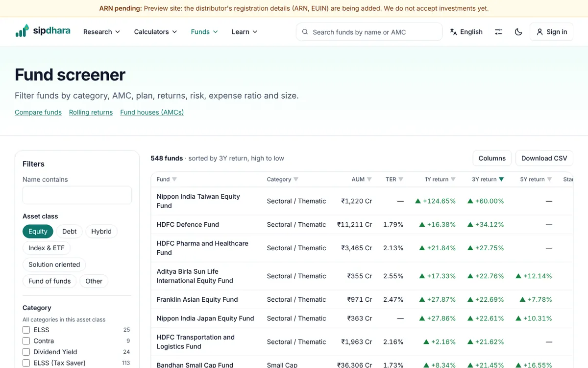588x368 pixels.
Task: Expand the Calculators dropdown menu
Action: tap(155, 32)
